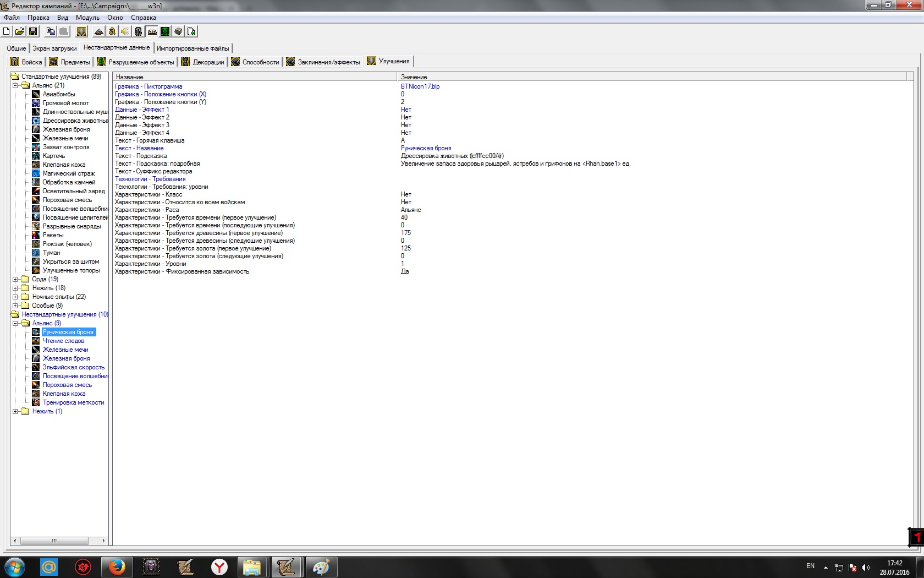Switch to Firefox in the taskbar

point(117,567)
